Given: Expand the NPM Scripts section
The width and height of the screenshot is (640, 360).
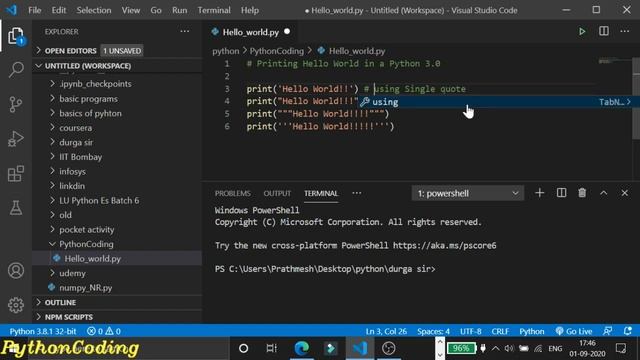Looking at the screenshot, I should coord(117,317).
